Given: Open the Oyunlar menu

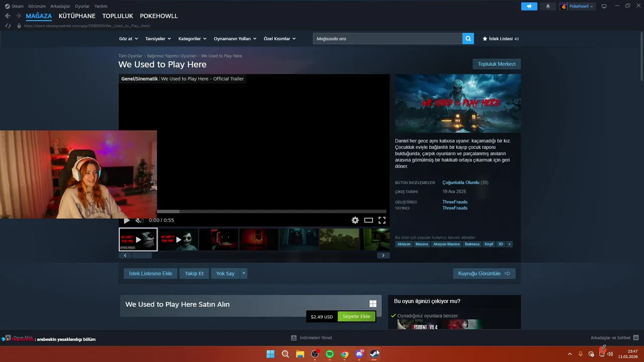Looking at the screenshot, I should (x=82, y=6).
